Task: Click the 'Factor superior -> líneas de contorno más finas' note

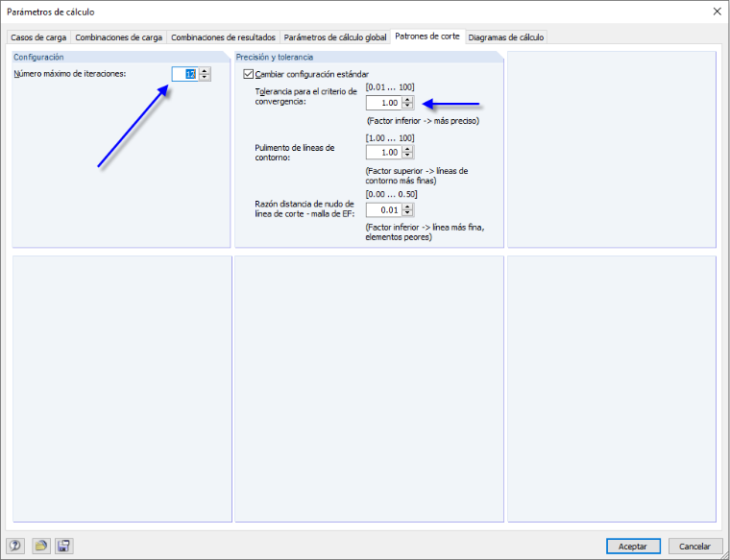Action: click(x=417, y=176)
